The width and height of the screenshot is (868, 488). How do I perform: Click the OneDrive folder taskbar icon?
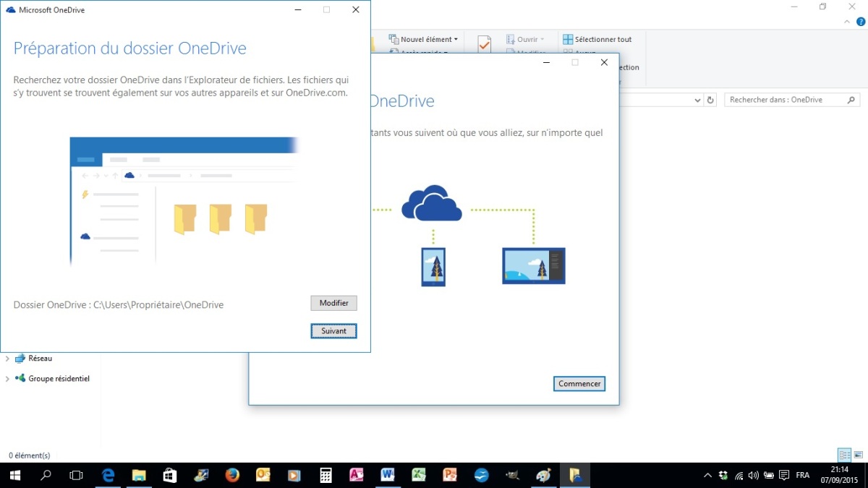tap(575, 475)
